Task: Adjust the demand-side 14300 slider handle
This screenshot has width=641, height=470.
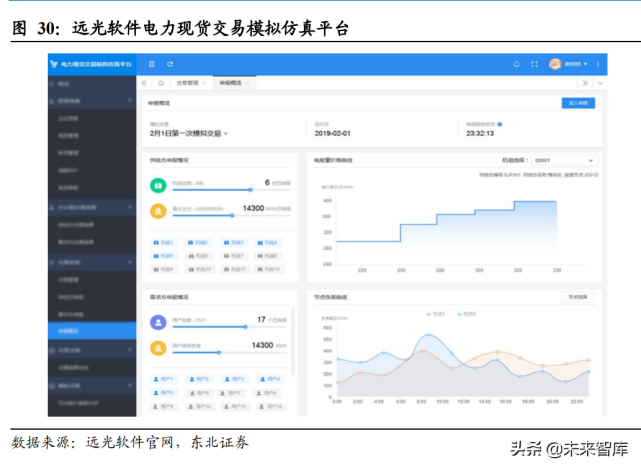Action: [x=219, y=352]
